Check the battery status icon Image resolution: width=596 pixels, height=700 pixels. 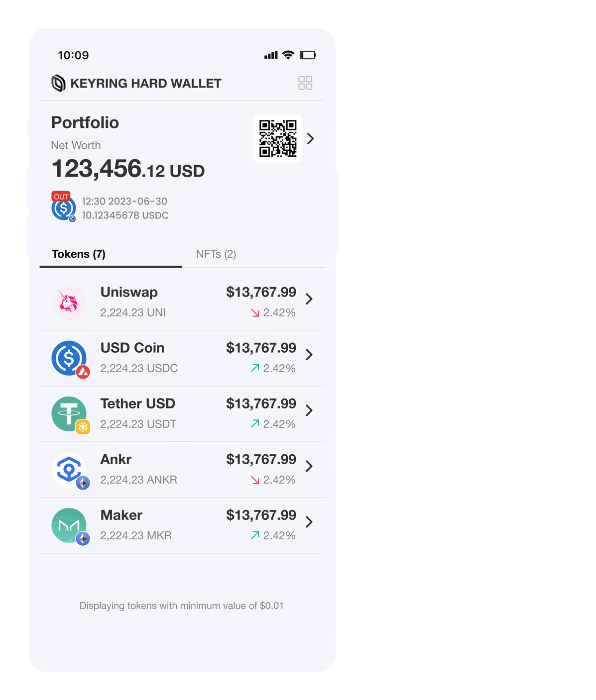(x=307, y=55)
